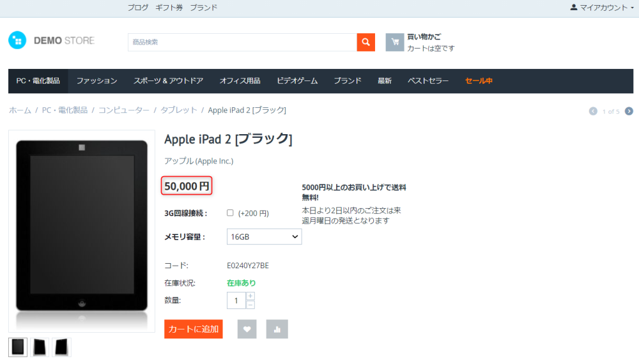Open the ギフト券 link in top bar
This screenshot has height=364, width=639.
pos(169,7)
